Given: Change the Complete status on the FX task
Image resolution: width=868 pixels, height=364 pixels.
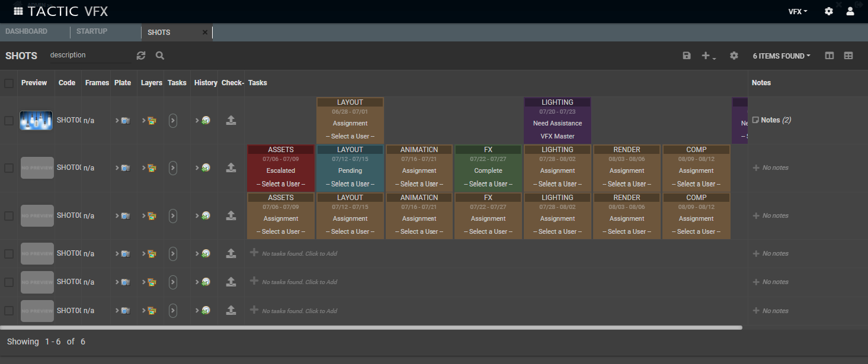Looking at the screenshot, I should coord(488,170).
